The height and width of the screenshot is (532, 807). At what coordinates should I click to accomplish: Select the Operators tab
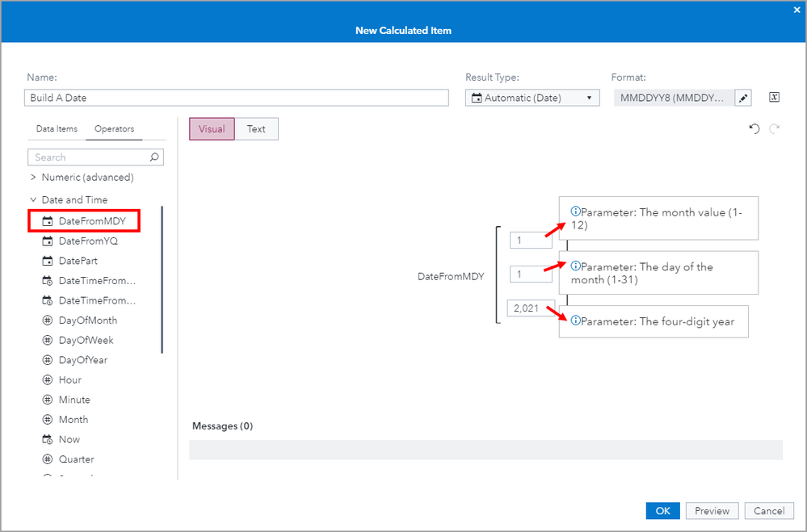(x=114, y=129)
